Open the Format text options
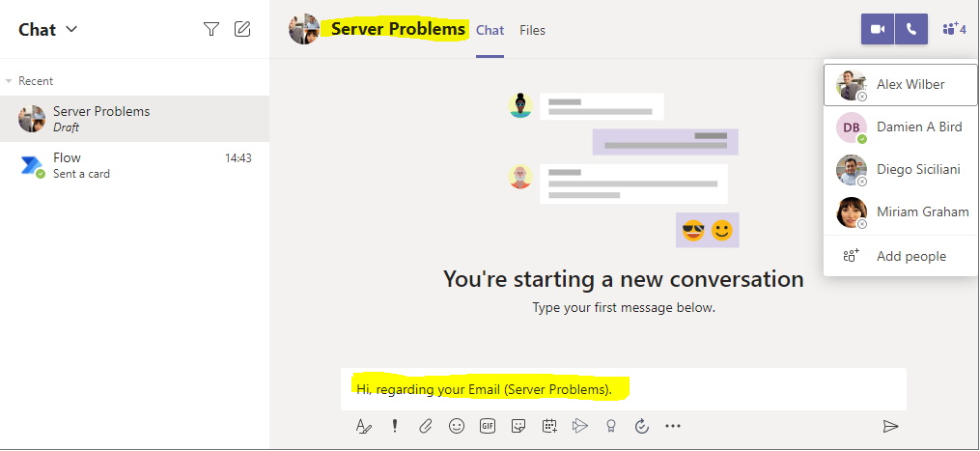This screenshot has height=451, width=980. pos(364,426)
